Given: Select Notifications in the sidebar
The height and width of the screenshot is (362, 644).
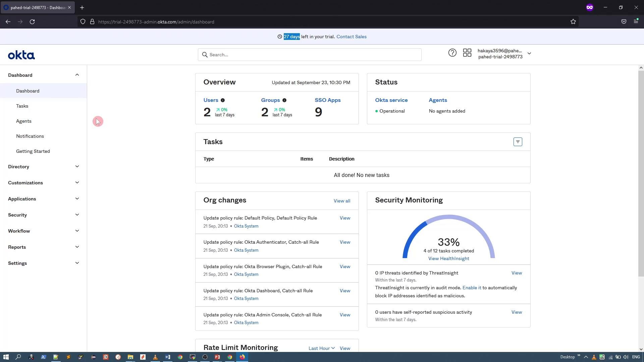Looking at the screenshot, I should [30, 136].
